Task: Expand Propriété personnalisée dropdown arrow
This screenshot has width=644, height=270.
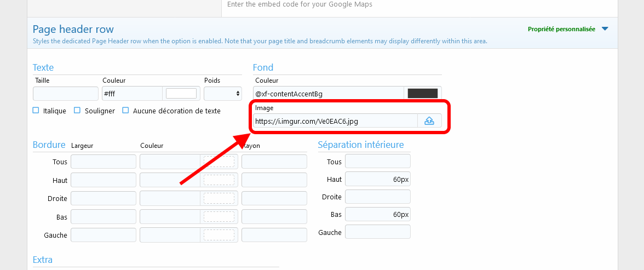Action: [605, 29]
